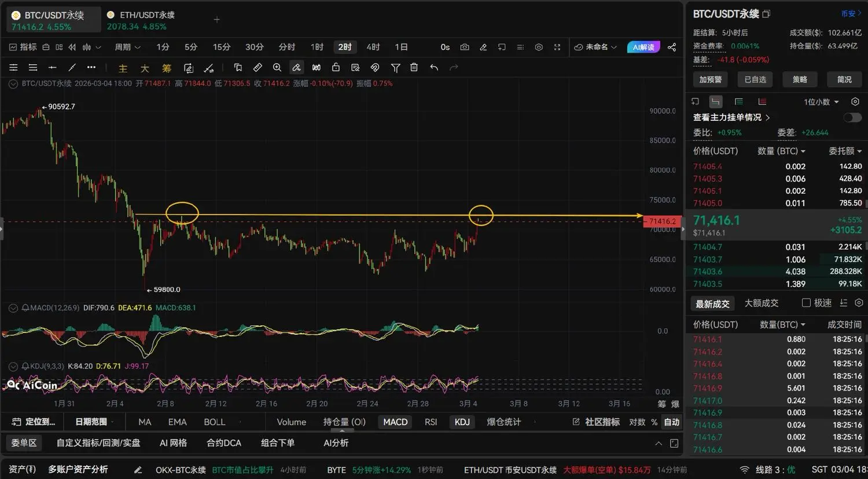
Task: Select the 大额成交 tab
Action: click(762, 303)
